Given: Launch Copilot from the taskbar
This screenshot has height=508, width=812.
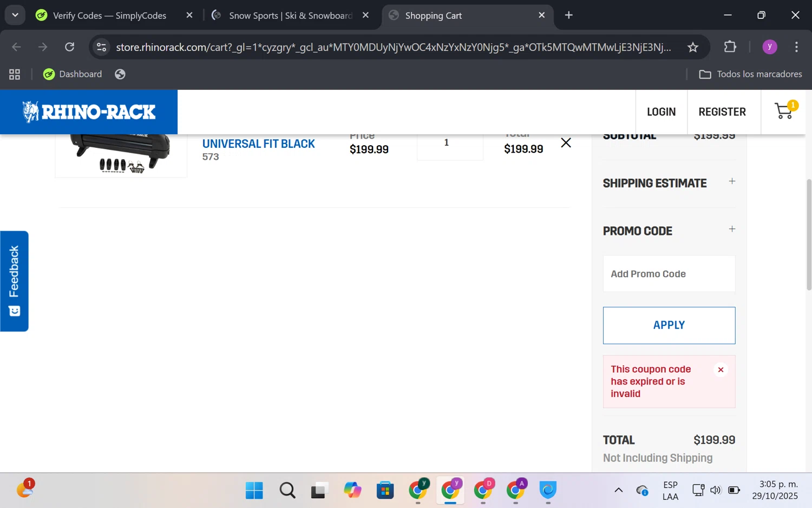Looking at the screenshot, I should [x=352, y=491].
